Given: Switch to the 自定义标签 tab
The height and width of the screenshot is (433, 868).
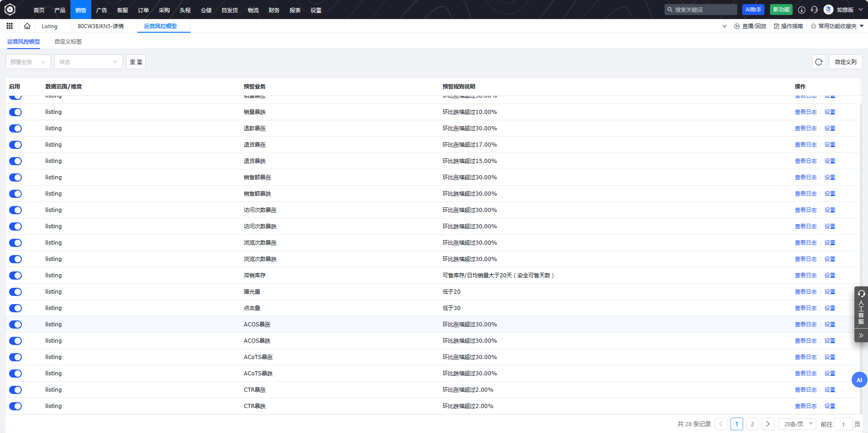Looking at the screenshot, I should point(68,42).
